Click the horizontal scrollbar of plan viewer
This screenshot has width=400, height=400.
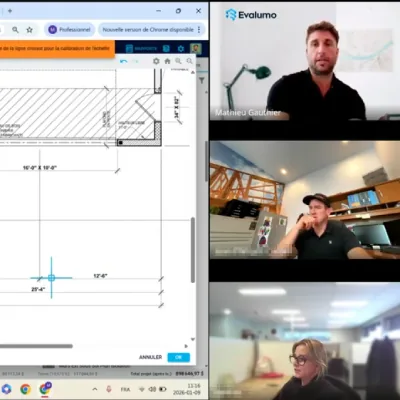tap(36, 346)
